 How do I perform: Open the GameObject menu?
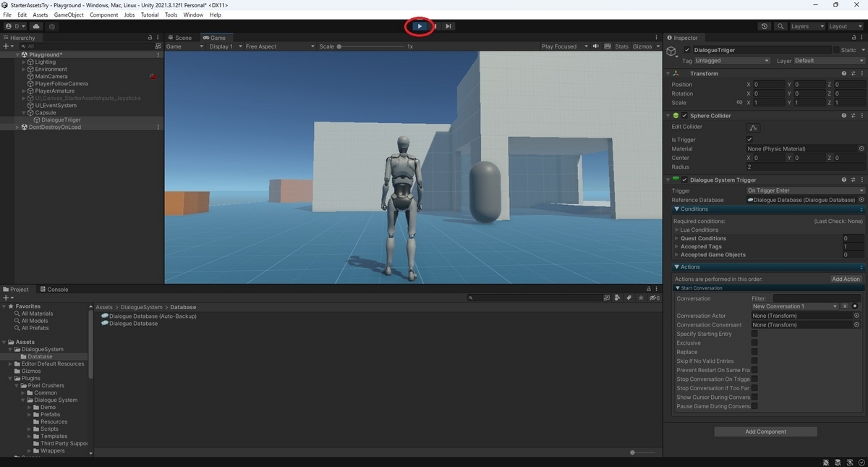coord(69,14)
